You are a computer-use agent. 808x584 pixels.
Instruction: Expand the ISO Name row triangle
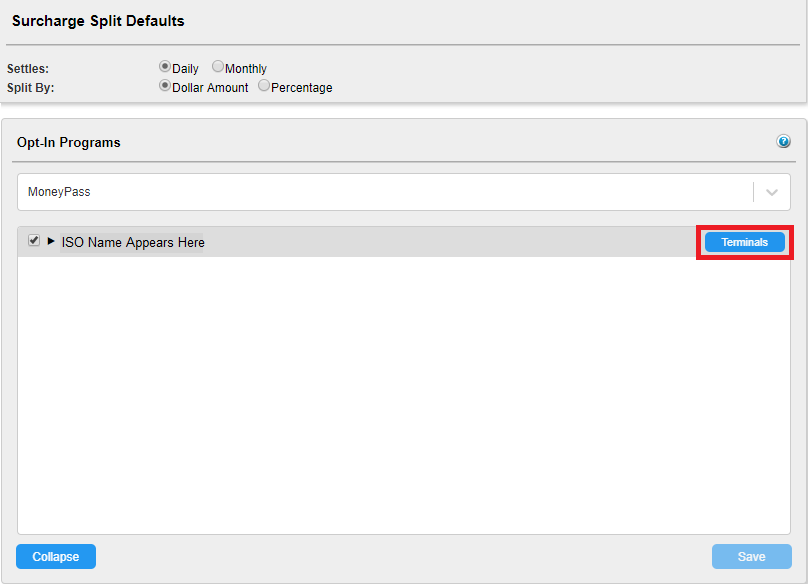(x=50, y=241)
